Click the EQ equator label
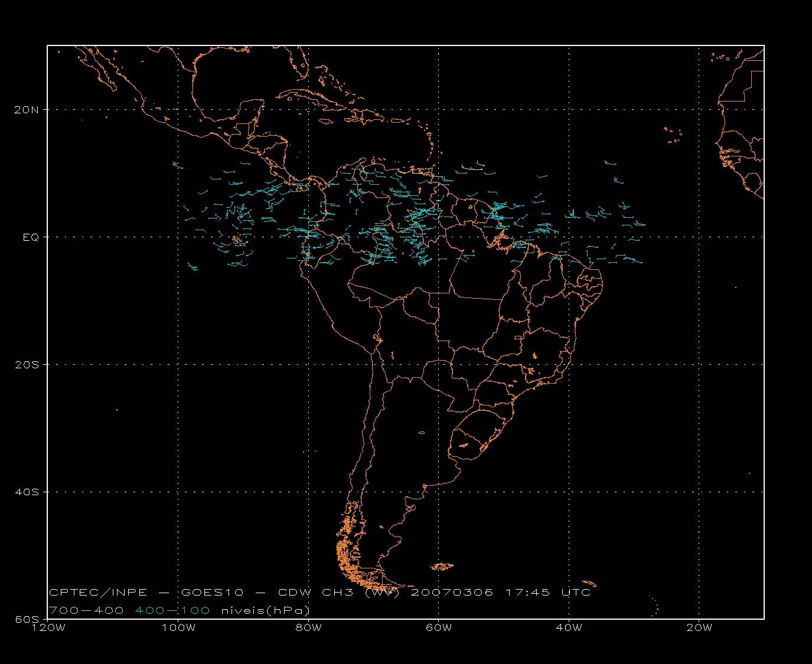The height and width of the screenshot is (664, 812). coord(31,237)
